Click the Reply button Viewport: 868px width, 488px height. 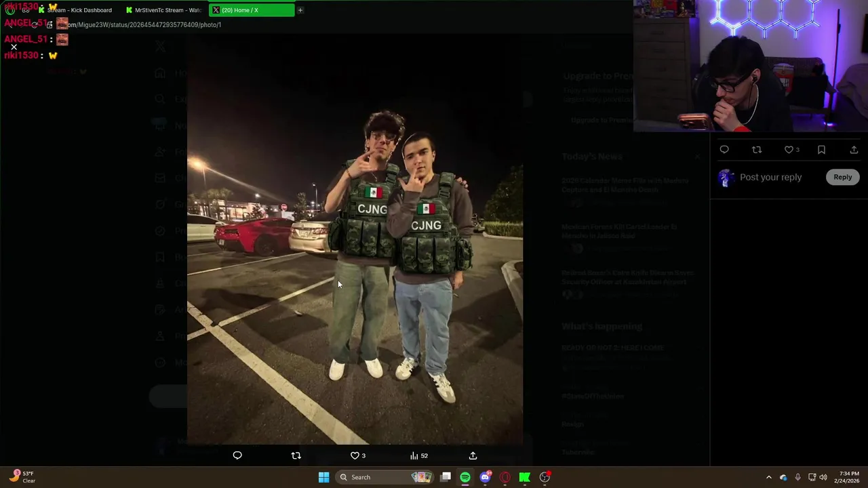tap(842, 177)
